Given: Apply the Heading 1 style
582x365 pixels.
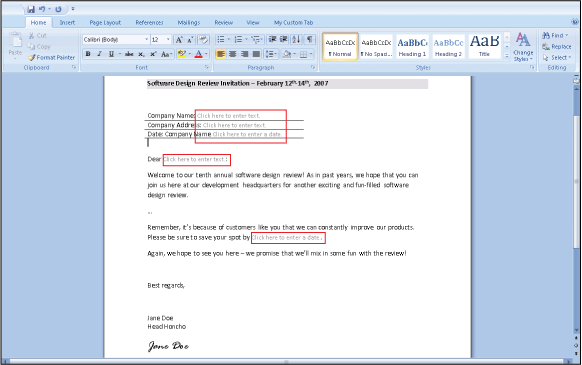Looking at the screenshot, I should 412,46.
